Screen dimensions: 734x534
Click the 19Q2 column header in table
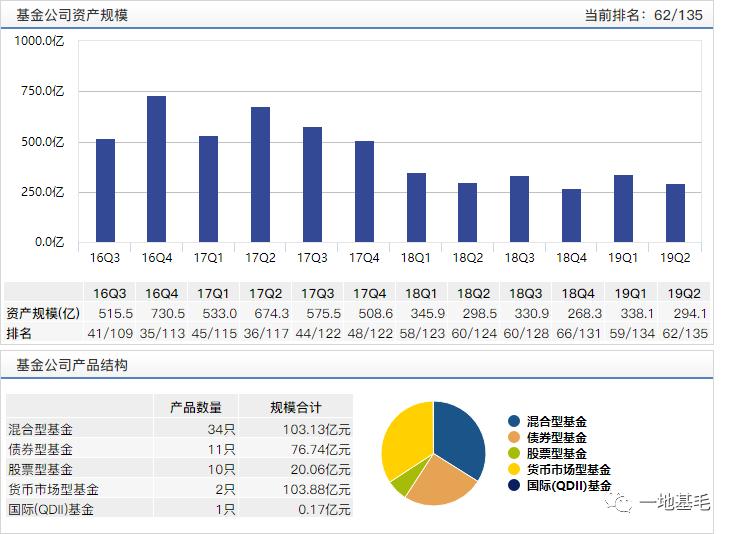coord(684,293)
